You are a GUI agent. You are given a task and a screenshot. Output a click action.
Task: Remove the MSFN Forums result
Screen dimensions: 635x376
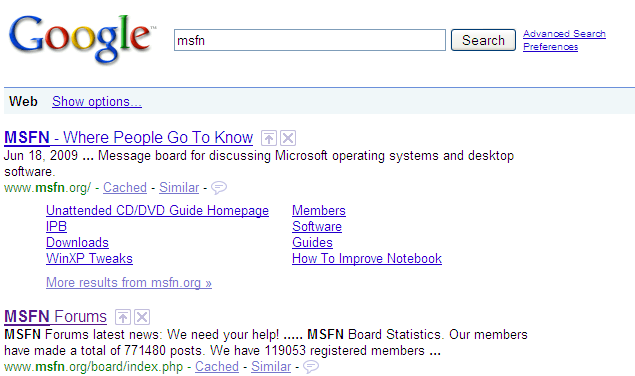click(x=142, y=317)
